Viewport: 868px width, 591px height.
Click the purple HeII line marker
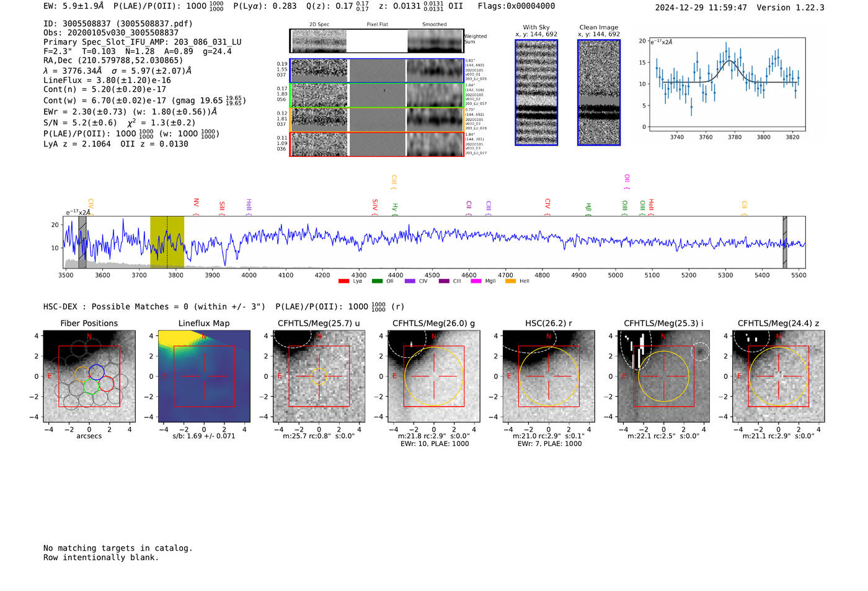(x=249, y=207)
